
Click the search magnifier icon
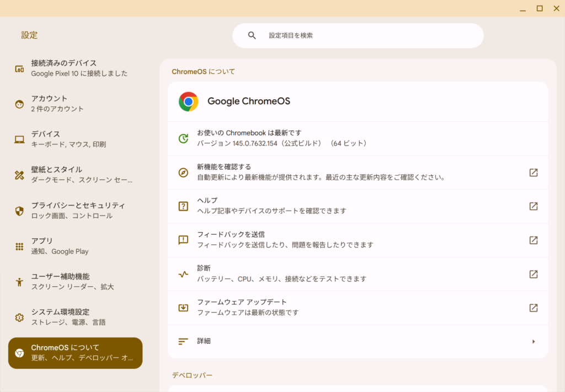(252, 35)
